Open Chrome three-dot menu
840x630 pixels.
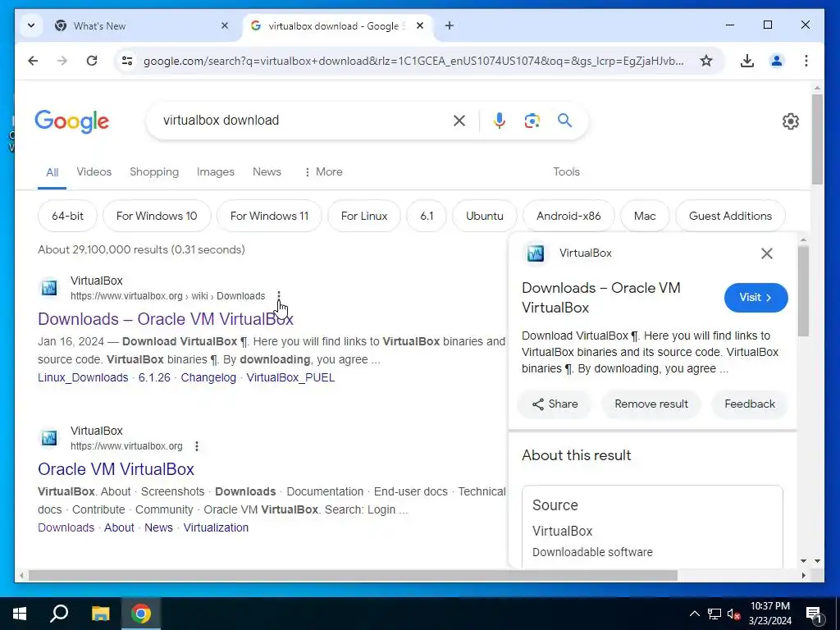coord(806,61)
